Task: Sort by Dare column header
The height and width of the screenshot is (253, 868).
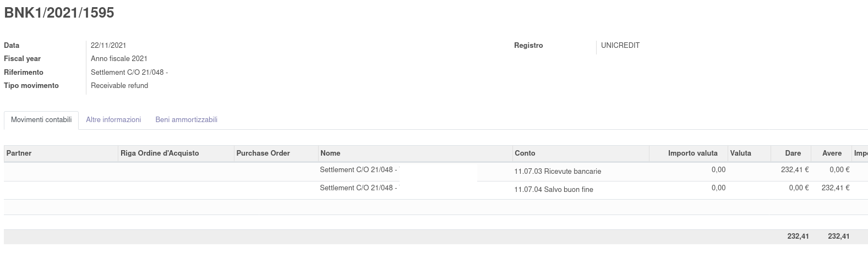Action: click(x=793, y=153)
